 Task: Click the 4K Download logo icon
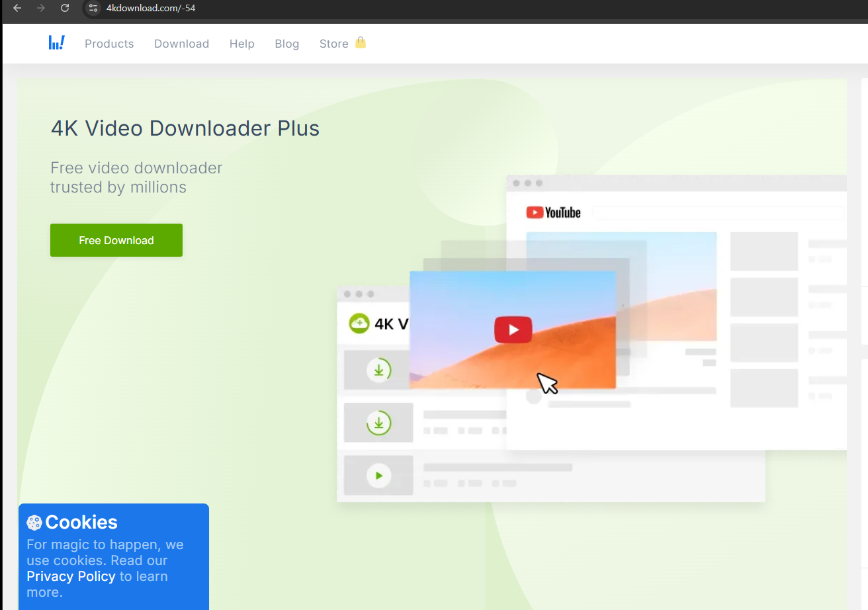[56, 43]
